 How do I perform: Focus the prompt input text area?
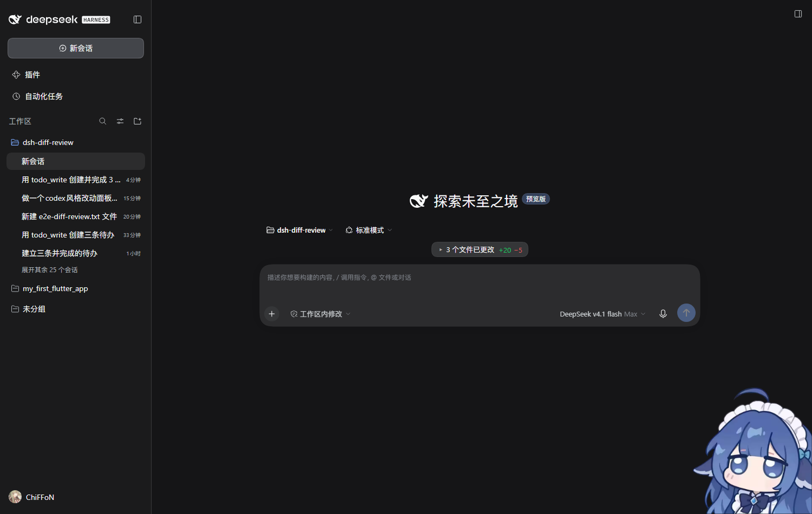tap(480, 282)
